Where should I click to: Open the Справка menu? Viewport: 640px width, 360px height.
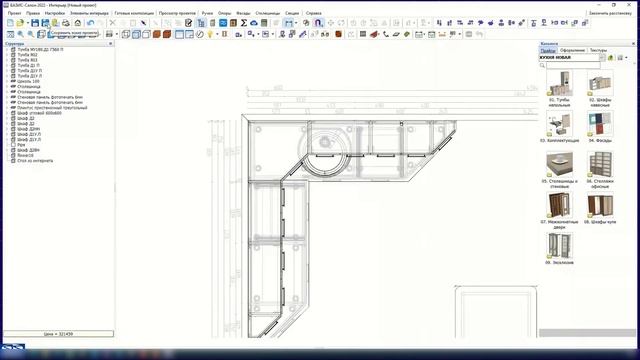(313, 13)
